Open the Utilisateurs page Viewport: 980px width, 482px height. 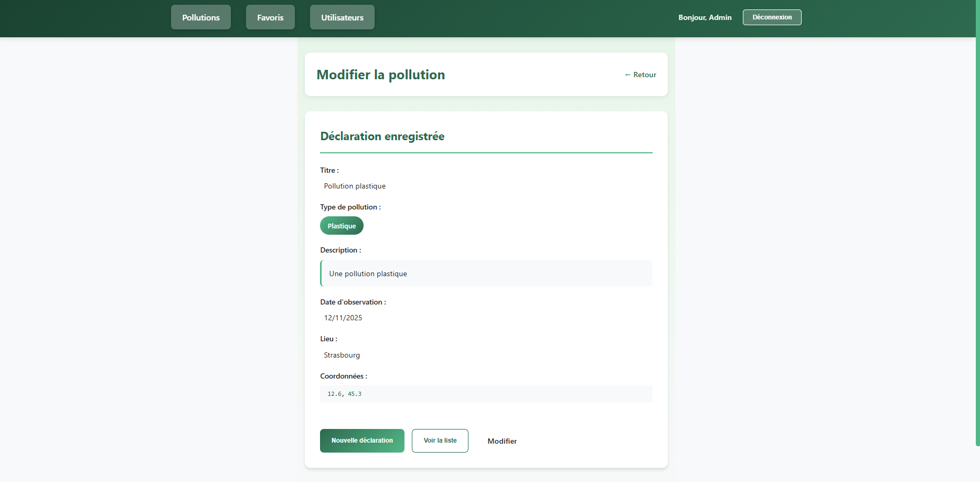(x=342, y=17)
